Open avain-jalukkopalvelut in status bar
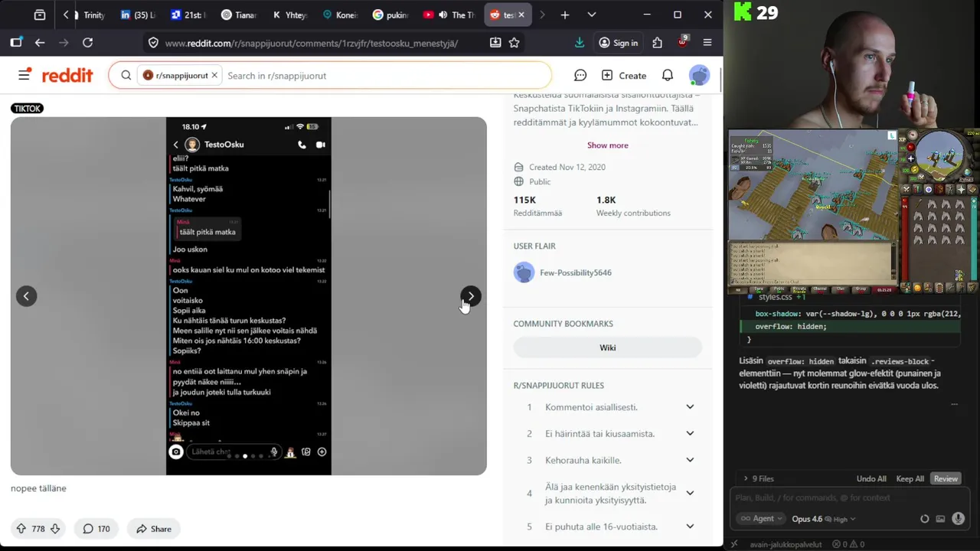Viewport: 980px width, 551px height. coord(786,545)
